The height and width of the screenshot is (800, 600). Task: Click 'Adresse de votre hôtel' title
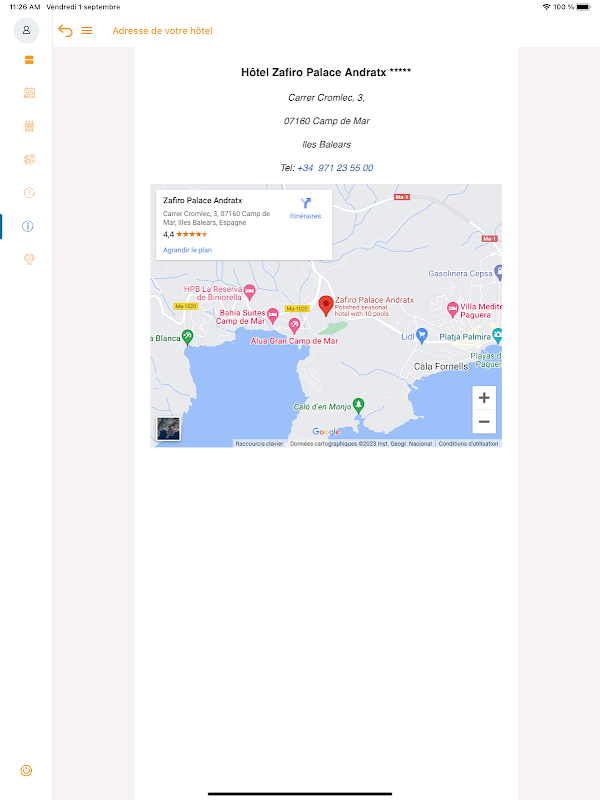coord(162,31)
